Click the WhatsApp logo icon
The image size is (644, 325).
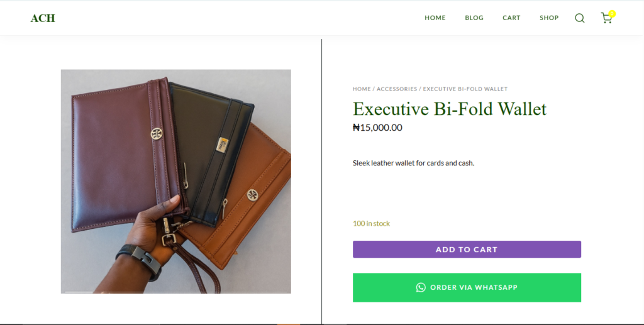421,287
